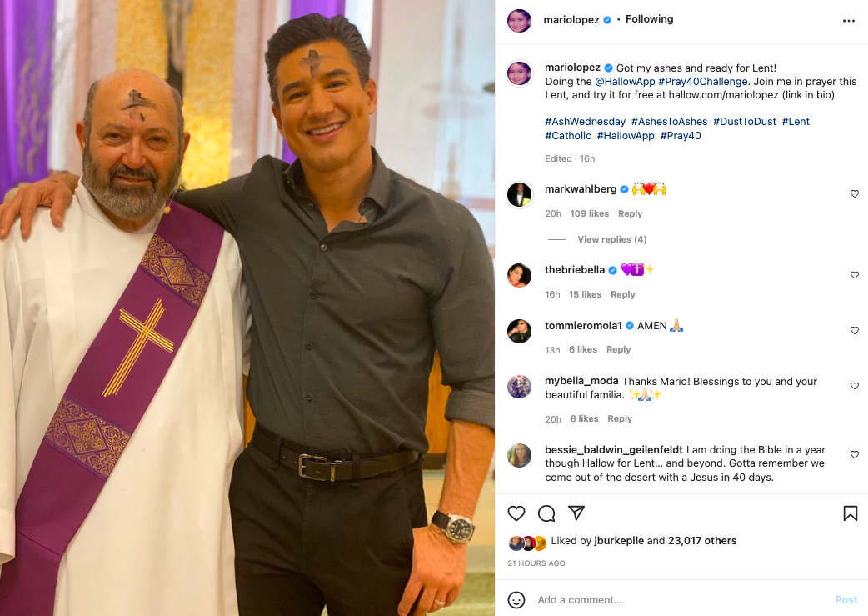View the 23,017 others who liked
Image resolution: width=868 pixels, height=616 pixels.
pos(703,541)
